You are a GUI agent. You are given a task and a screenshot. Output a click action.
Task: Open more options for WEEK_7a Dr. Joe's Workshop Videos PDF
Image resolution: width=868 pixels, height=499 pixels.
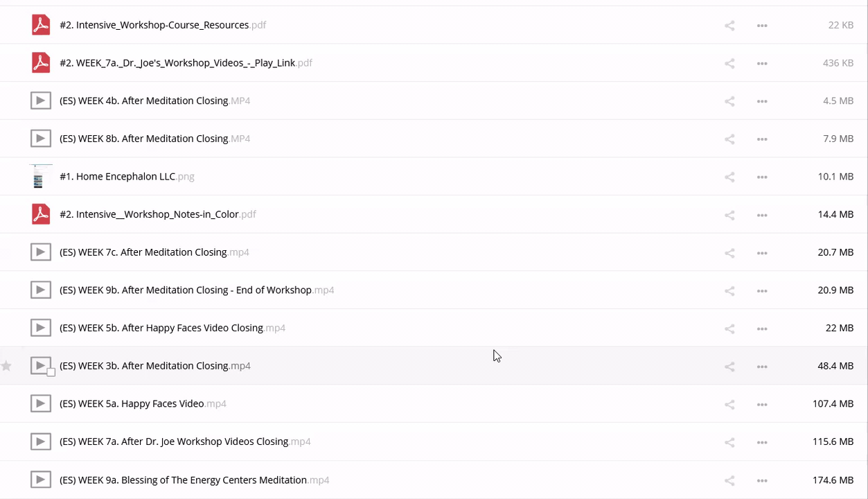pos(762,64)
